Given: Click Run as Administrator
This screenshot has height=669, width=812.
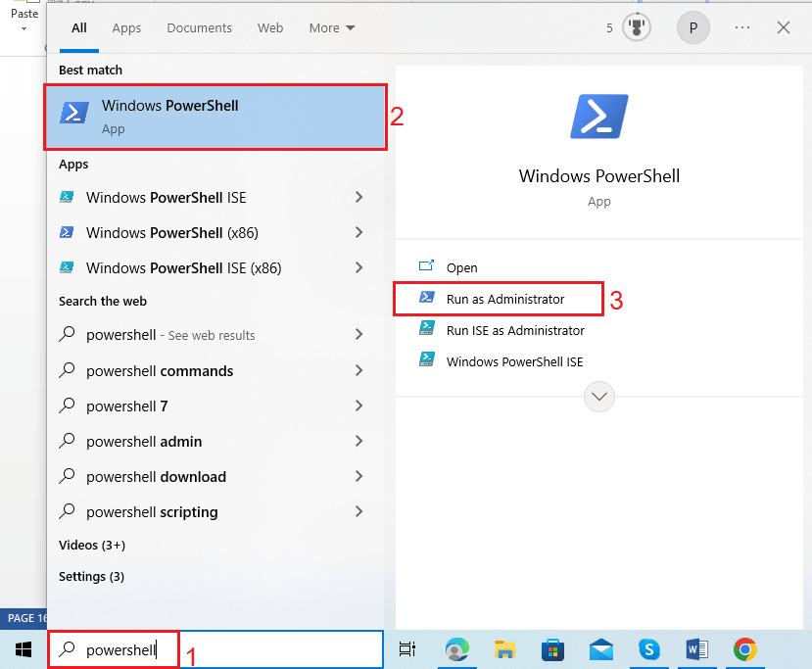Looking at the screenshot, I should [x=504, y=299].
